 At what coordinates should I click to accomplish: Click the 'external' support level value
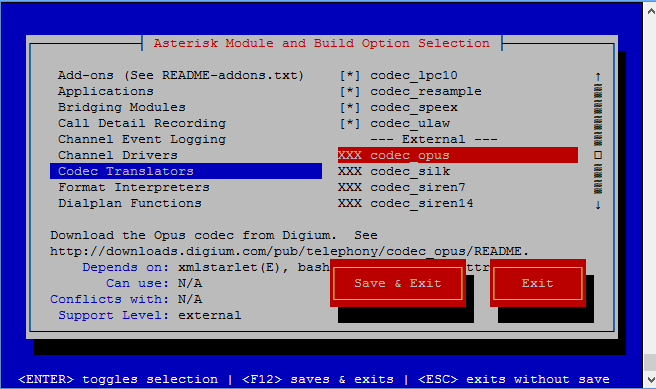point(210,315)
